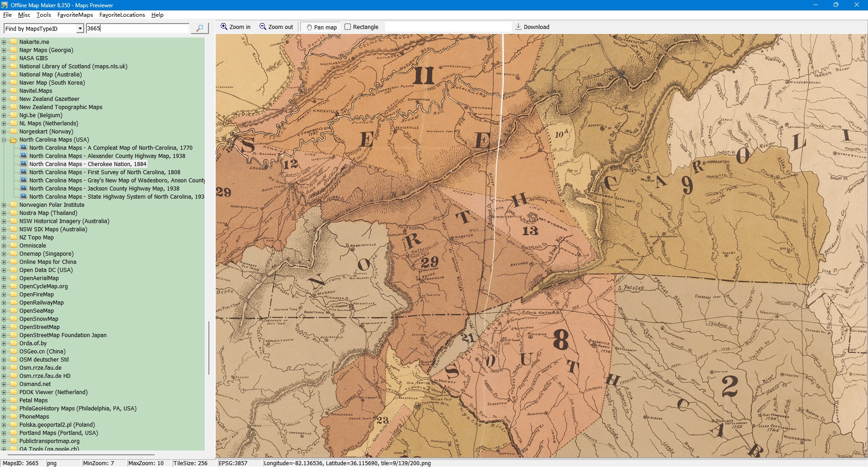
Task: Click the tree panel vertical scrollbar
Action: click(208, 348)
